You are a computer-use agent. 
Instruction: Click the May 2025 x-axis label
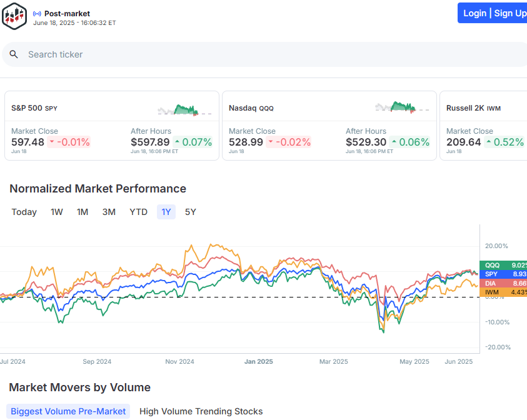(x=414, y=361)
